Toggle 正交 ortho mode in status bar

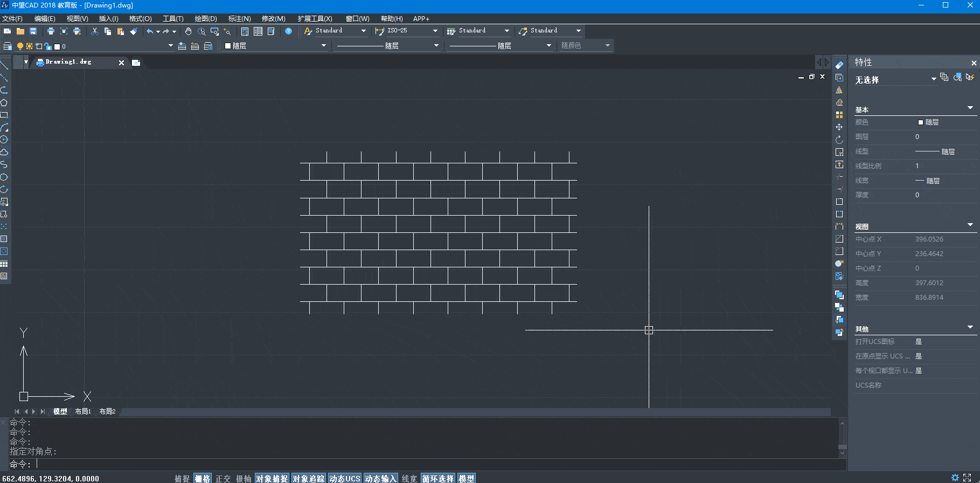coord(223,478)
